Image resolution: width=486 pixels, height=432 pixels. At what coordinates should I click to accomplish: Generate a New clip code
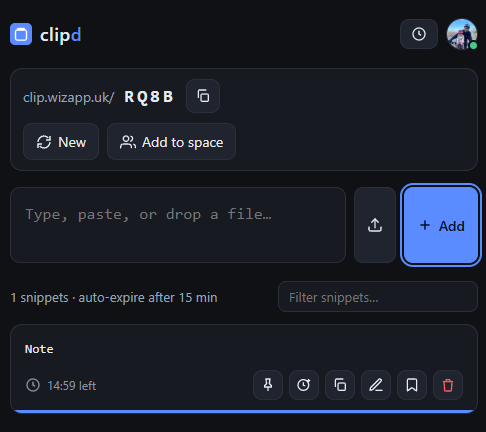coord(61,142)
